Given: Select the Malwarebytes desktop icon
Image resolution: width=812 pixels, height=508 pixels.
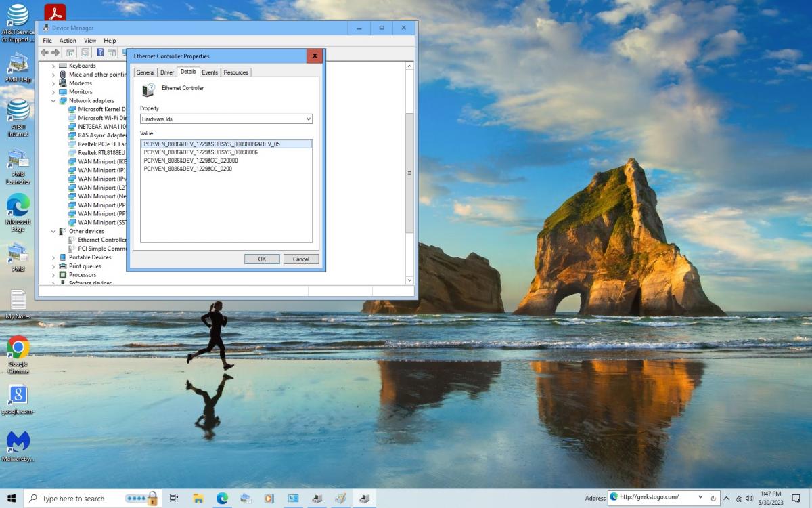Looking at the screenshot, I should coord(18,446).
